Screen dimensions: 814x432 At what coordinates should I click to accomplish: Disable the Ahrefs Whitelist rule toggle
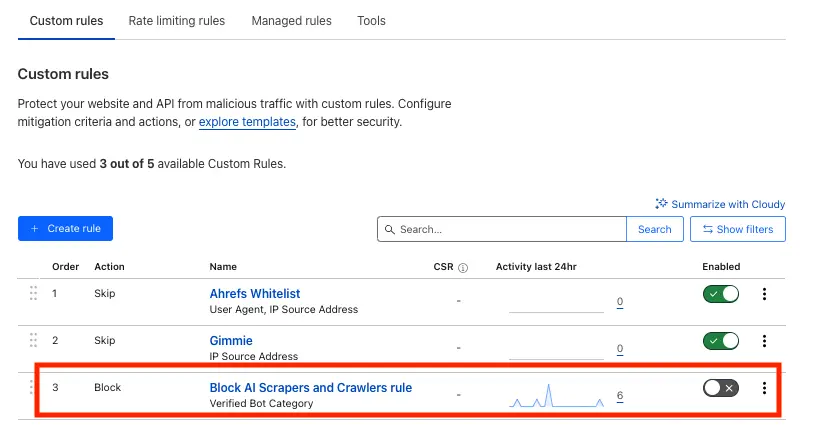tap(721, 294)
